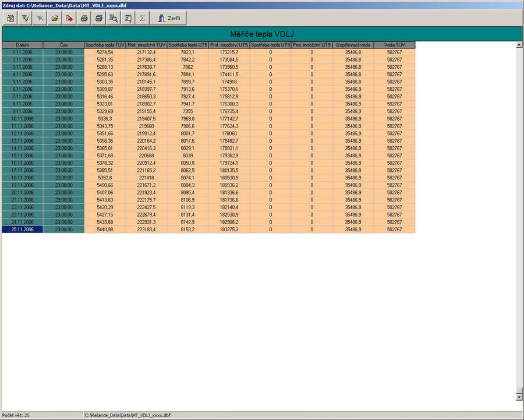This screenshot has height=420, width=524.
Task: Click the Spotřeba tepla UT9 column header
Action: point(270,45)
